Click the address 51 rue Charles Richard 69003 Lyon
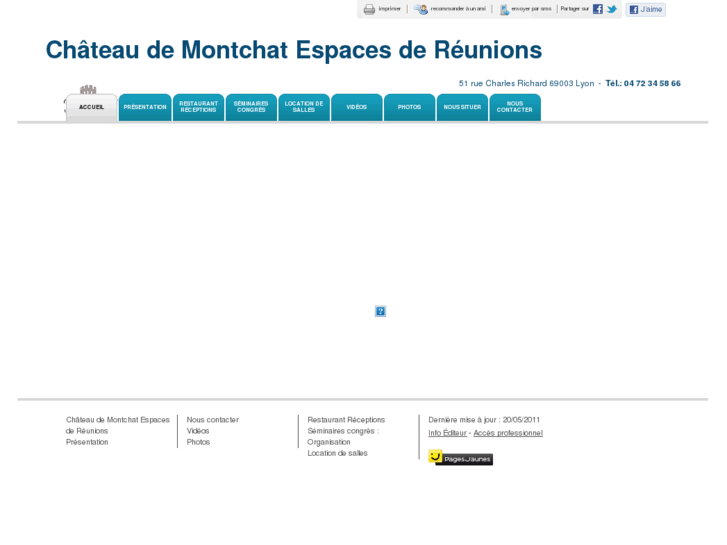 click(x=527, y=83)
